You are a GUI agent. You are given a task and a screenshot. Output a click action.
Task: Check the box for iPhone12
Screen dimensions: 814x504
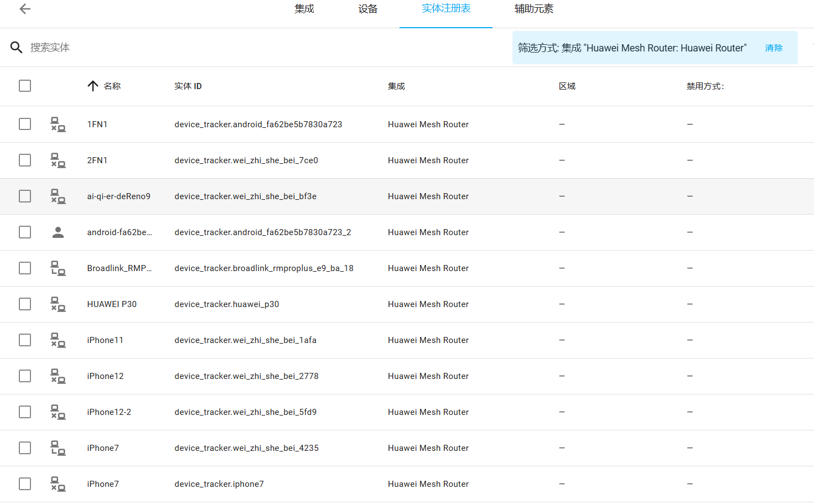pos(25,376)
